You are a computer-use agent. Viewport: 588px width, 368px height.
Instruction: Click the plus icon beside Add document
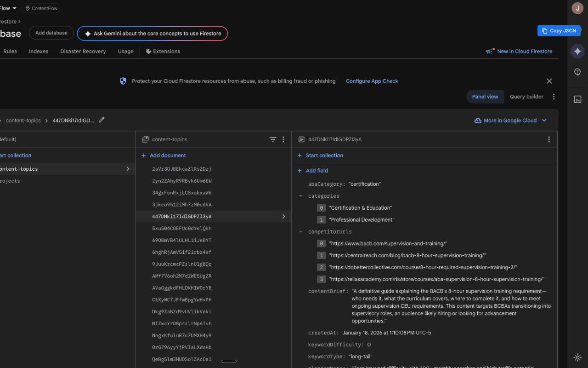pyautogui.click(x=144, y=155)
